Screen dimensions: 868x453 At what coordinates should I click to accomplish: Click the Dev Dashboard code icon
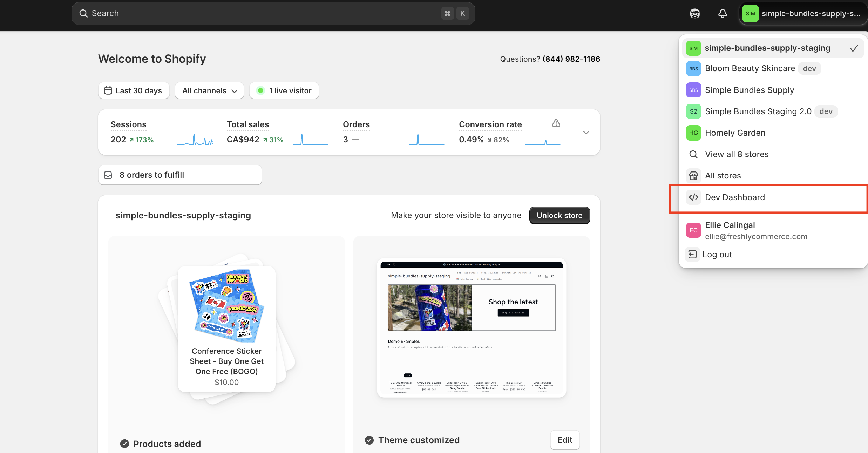tap(693, 197)
